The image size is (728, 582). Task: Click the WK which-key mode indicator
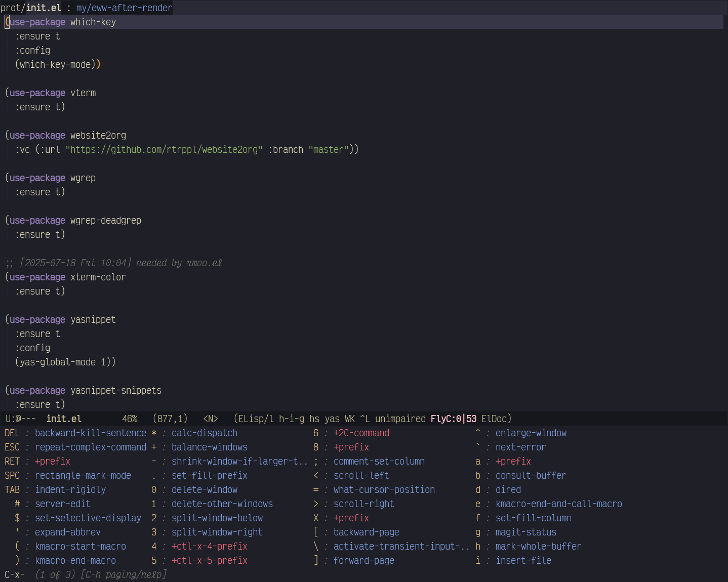(349, 419)
